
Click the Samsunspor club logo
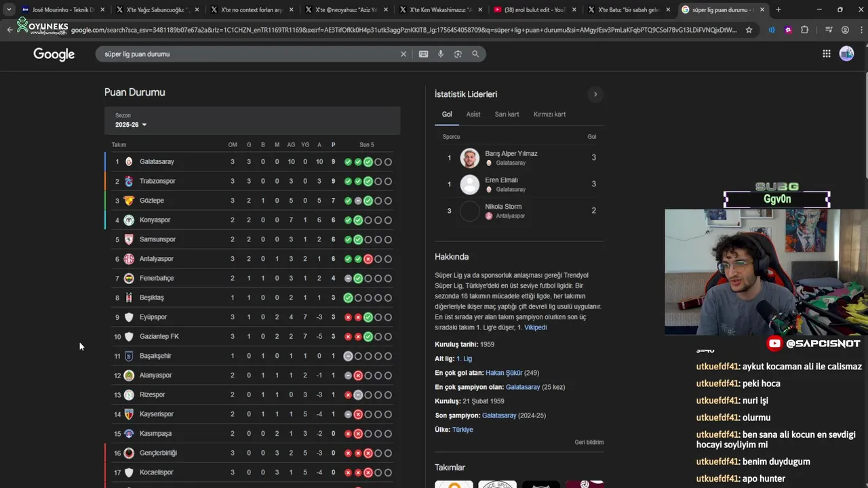point(129,239)
